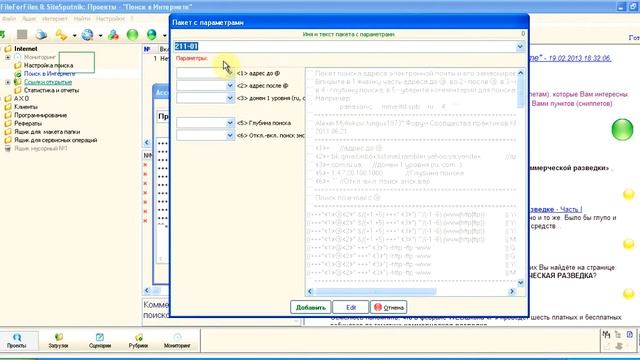Click the teal globe toolbar icon
640x360 pixels.
pos(151,35)
